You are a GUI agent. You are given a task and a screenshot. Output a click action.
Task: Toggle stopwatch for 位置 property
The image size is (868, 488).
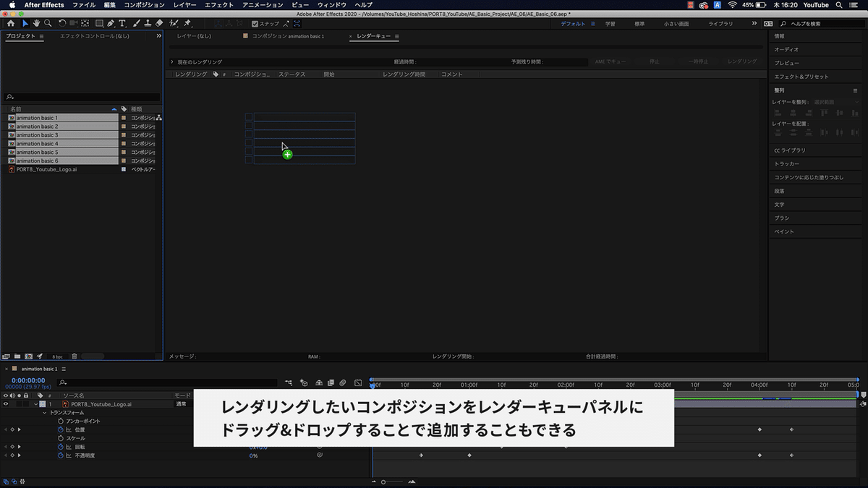(x=61, y=429)
